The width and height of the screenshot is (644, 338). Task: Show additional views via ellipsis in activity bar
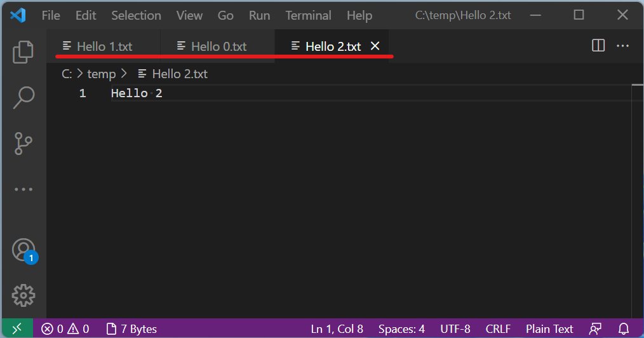(23, 189)
